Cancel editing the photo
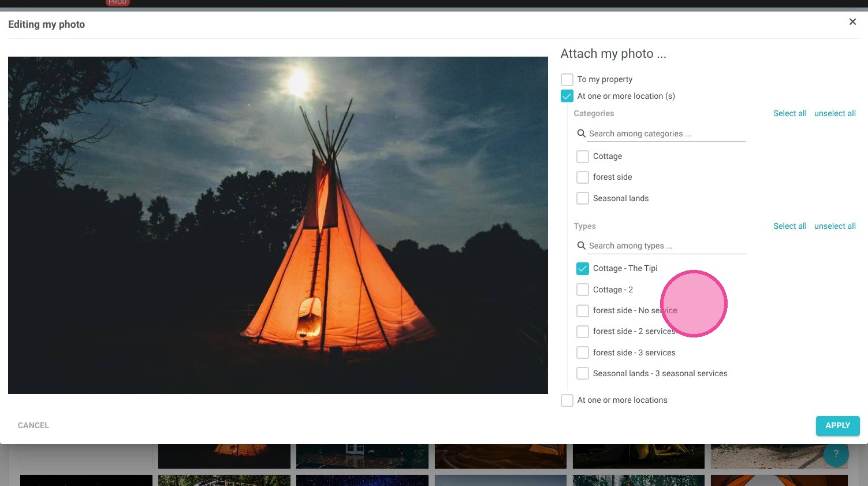 tap(33, 425)
